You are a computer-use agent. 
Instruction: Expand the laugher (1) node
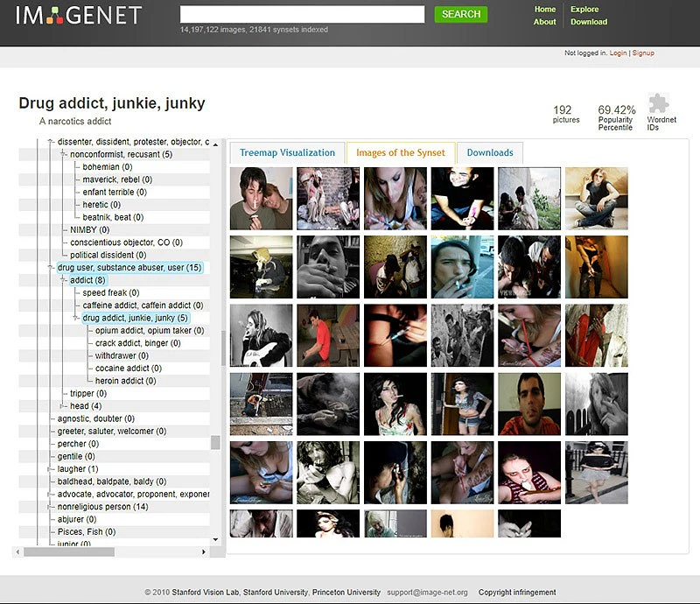pyautogui.click(x=50, y=469)
